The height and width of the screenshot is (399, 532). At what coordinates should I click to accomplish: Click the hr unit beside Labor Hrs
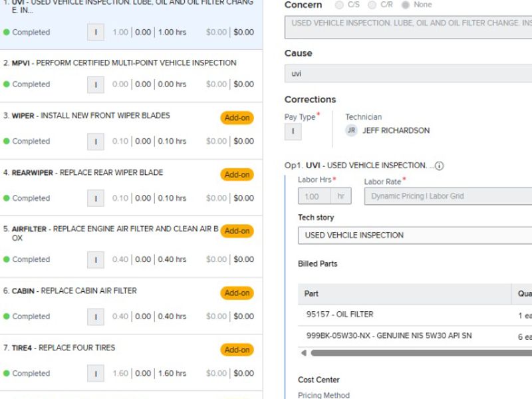pos(342,196)
